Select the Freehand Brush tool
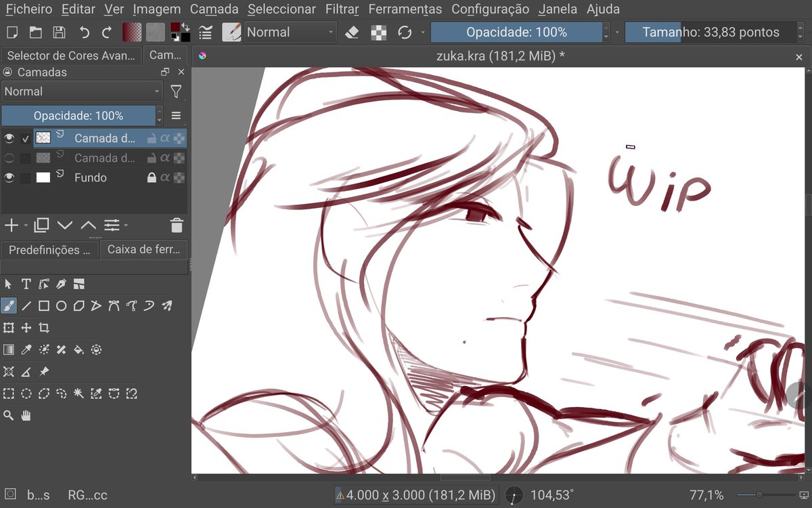812x508 pixels. click(x=9, y=306)
